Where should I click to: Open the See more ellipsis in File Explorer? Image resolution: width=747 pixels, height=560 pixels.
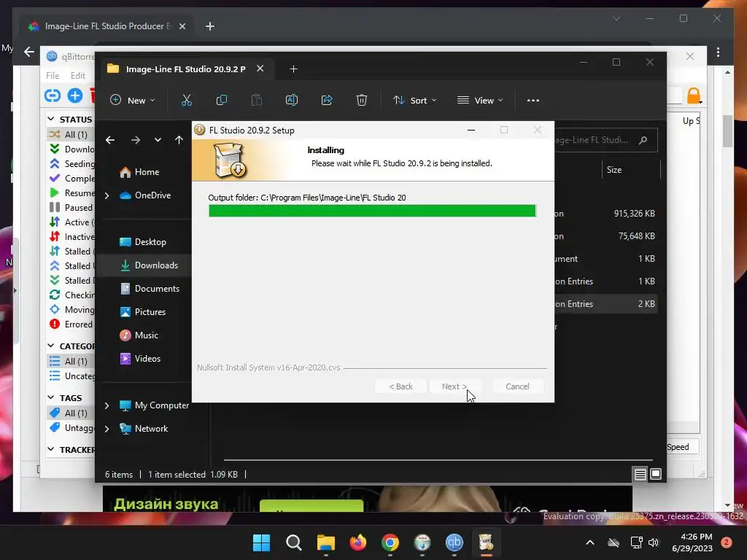click(x=533, y=101)
